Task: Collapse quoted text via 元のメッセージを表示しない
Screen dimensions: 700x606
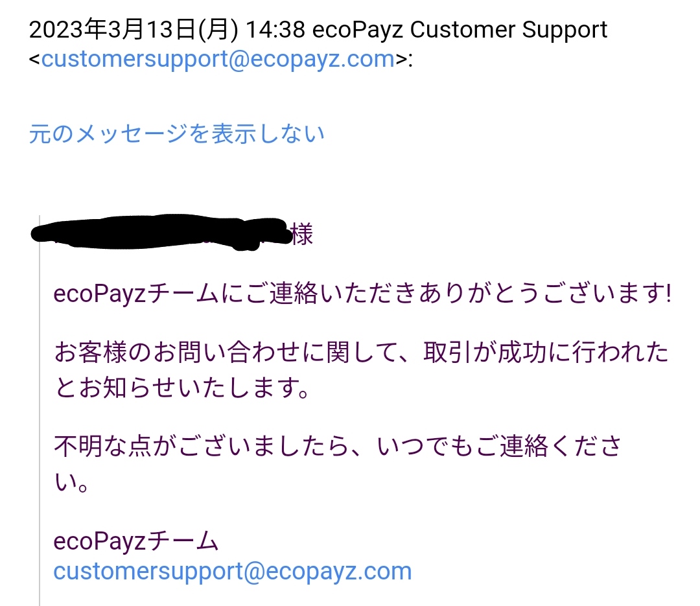Action: click(177, 134)
